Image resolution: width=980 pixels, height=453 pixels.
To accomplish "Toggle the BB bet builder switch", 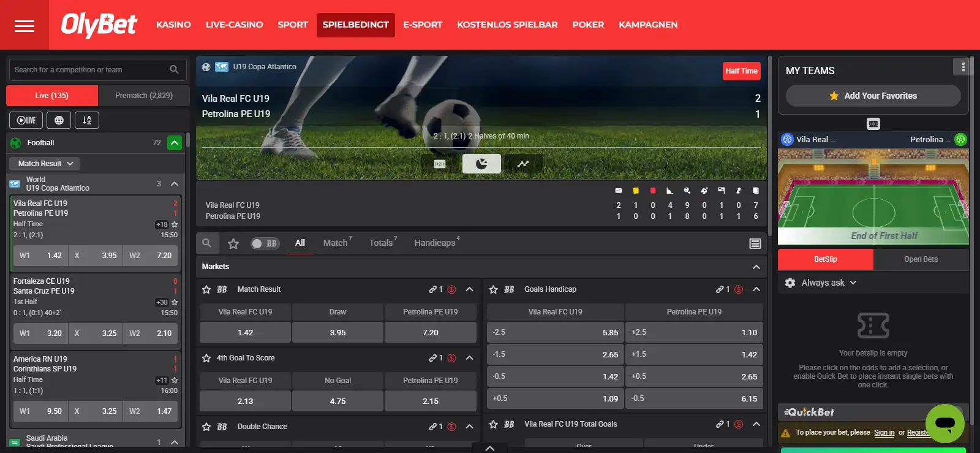I will tap(265, 243).
